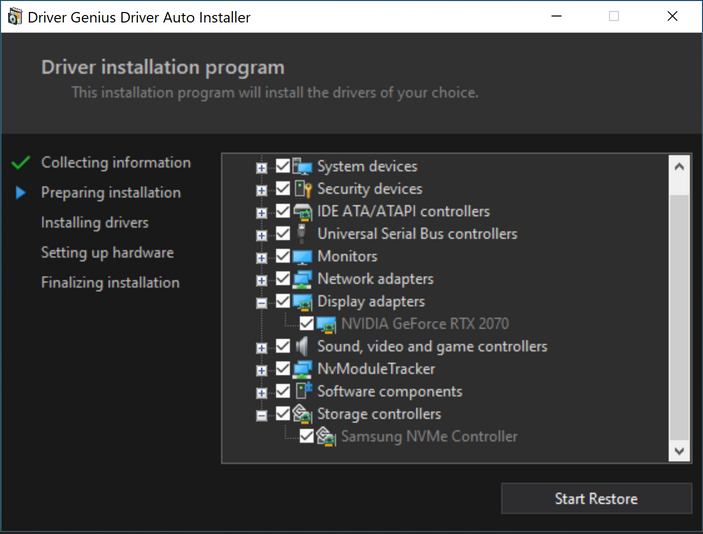Image resolution: width=703 pixels, height=534 pixels.
Task: Click the Sound, video and game controllers speaker icon
Action: 302,347
